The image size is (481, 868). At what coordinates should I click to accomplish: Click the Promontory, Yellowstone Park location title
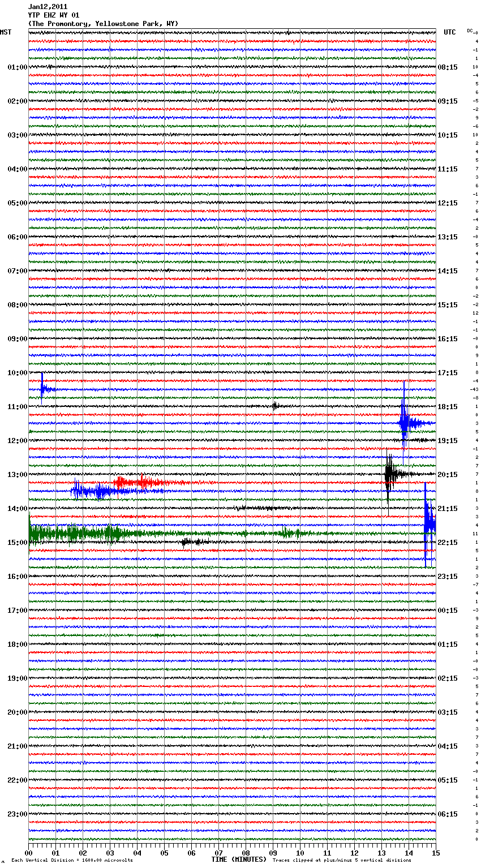coord(103,24)
